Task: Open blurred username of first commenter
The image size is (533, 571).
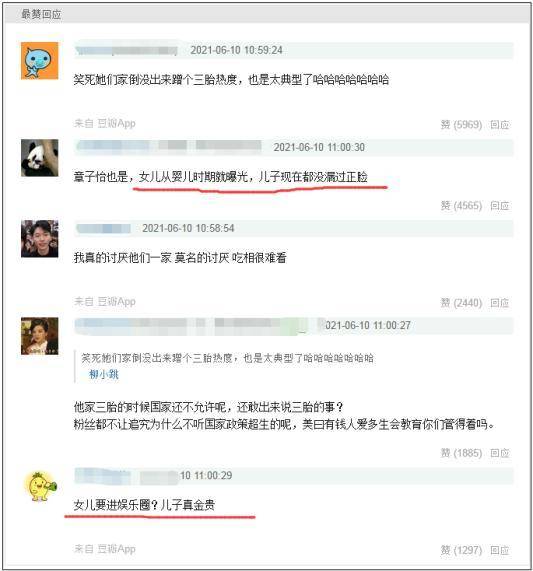Action: pyautogui.click(x=126, y=50)
